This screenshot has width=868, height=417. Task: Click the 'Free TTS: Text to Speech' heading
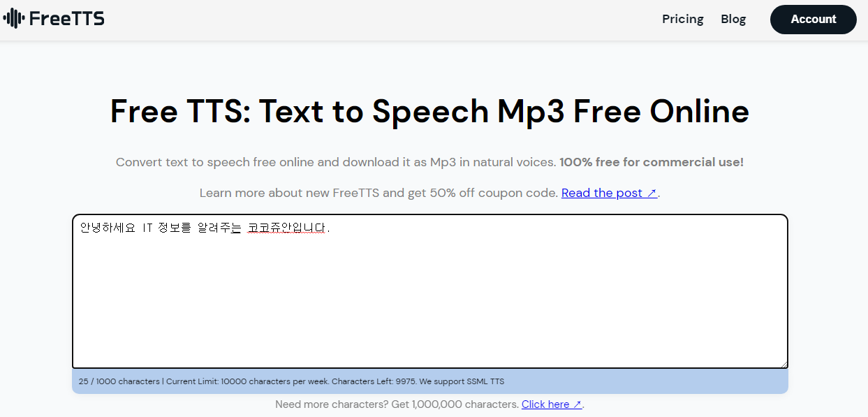click(x=430, y=111)
